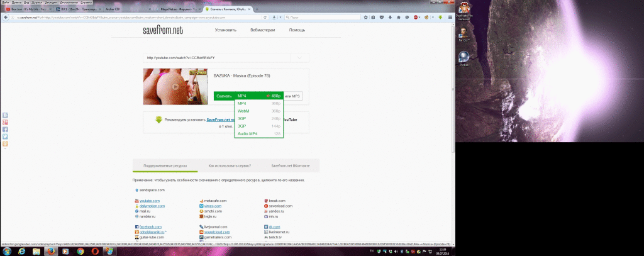
Task: Open Duplicate File Remover desktop icon
Action: [464, 12]
